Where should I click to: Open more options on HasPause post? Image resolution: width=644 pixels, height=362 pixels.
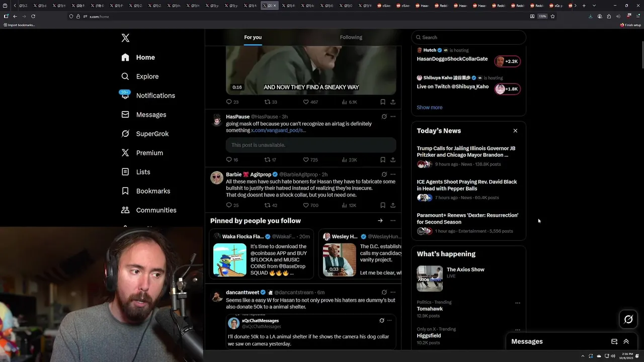click(x=393, y=117)
